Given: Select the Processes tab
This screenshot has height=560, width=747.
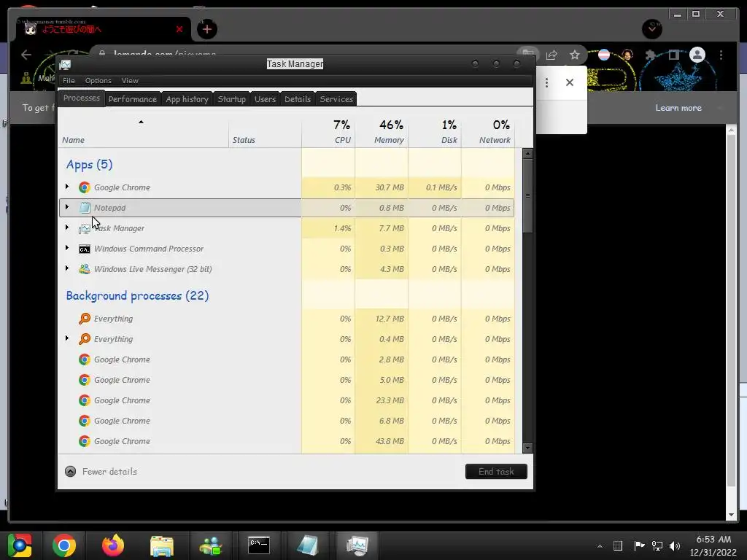Looking at the screenshot, I should coord(82,98).
